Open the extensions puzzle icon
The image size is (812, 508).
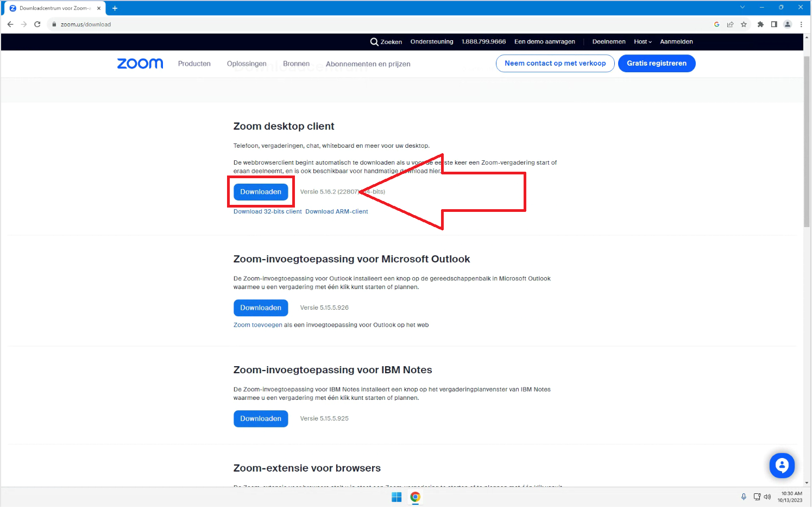pos(760,24)
